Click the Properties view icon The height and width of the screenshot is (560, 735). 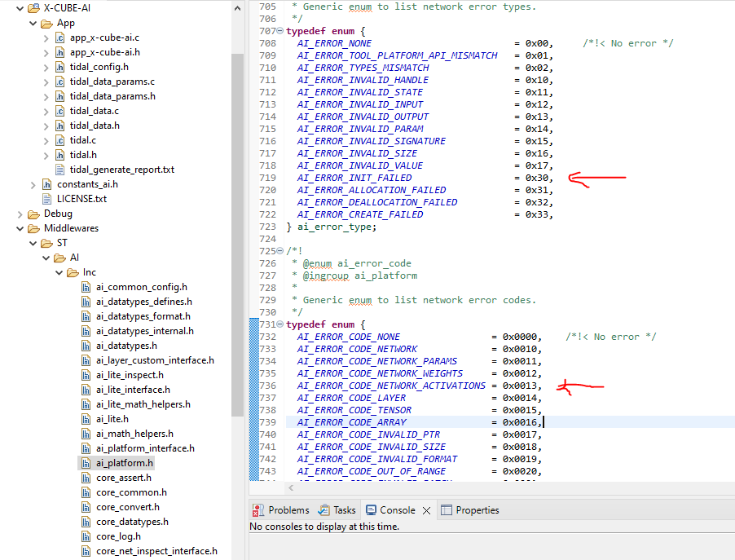pyautogui.click(x=447, y=509)
